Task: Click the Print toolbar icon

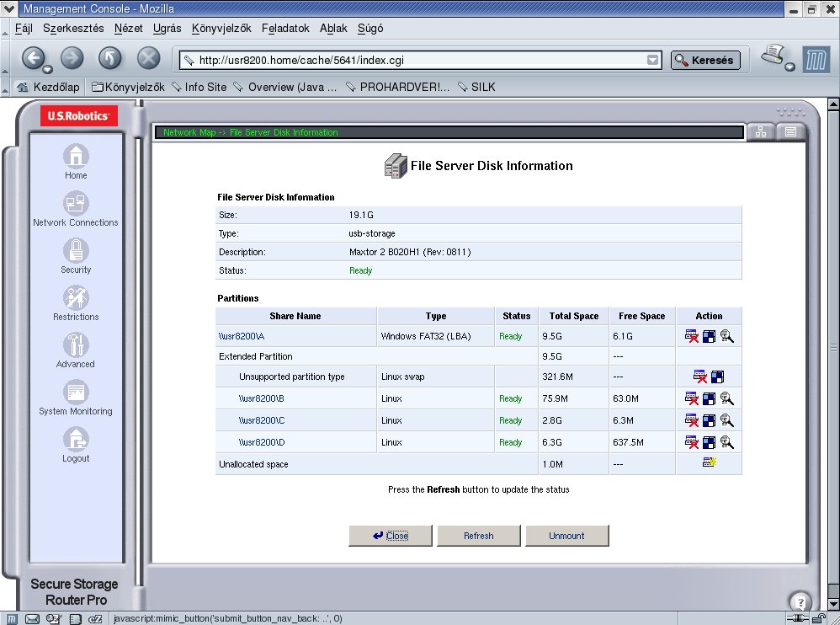Action: 773,54
